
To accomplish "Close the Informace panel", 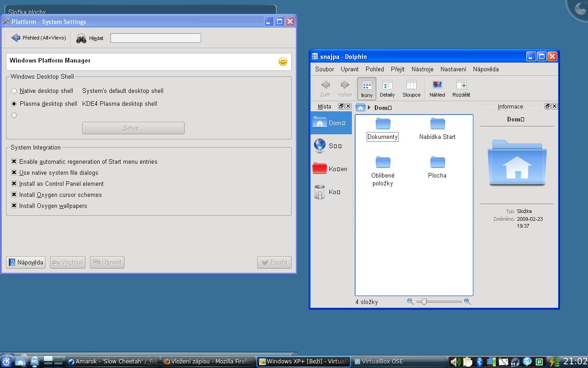I will pyautogui.click(x=554, y=106).
